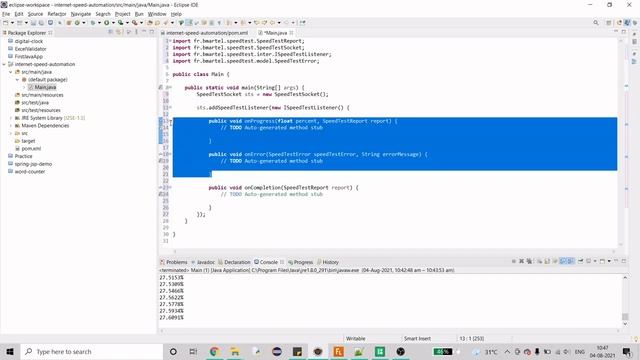The width and height of the screenshot is (640, 360).
Task: Toggle Scroll Lock in Console toolbar
Action: [547, 261]
